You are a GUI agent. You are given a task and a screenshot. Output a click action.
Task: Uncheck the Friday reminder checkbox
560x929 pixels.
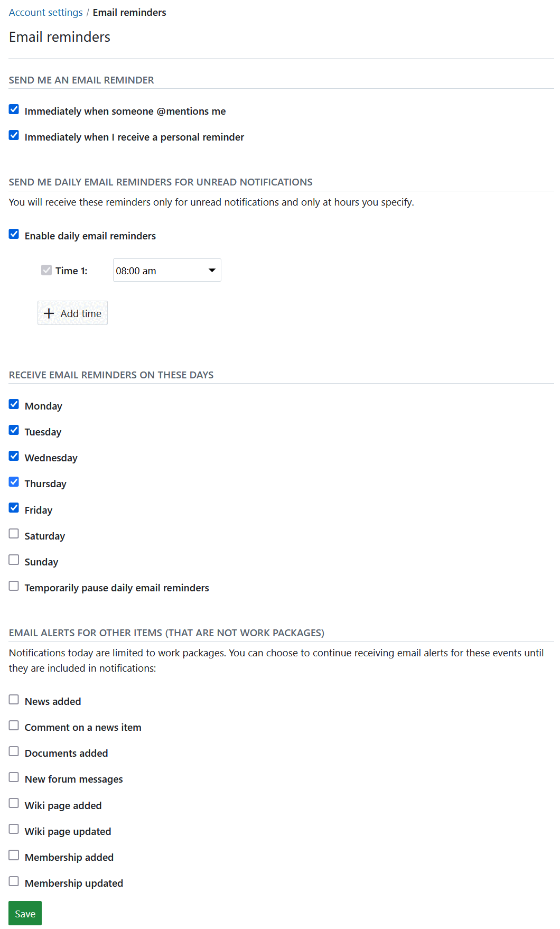click(13, 508)
